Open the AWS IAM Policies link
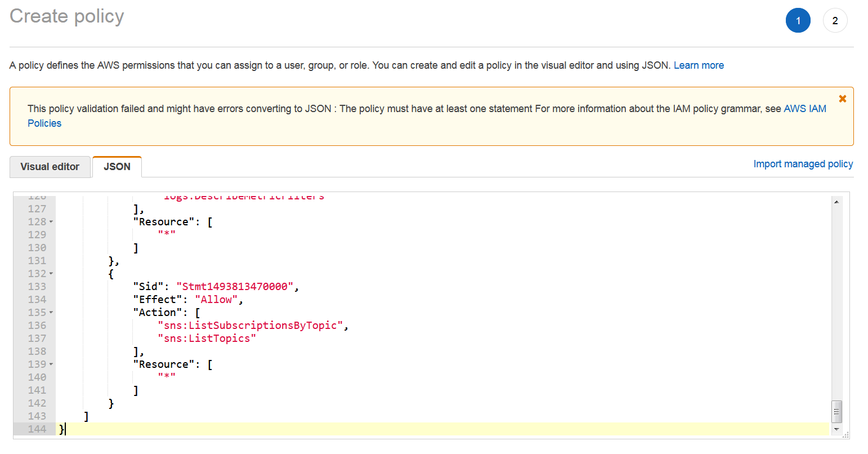868x454 pixels. pyautogui.click(x=805, y=108)
